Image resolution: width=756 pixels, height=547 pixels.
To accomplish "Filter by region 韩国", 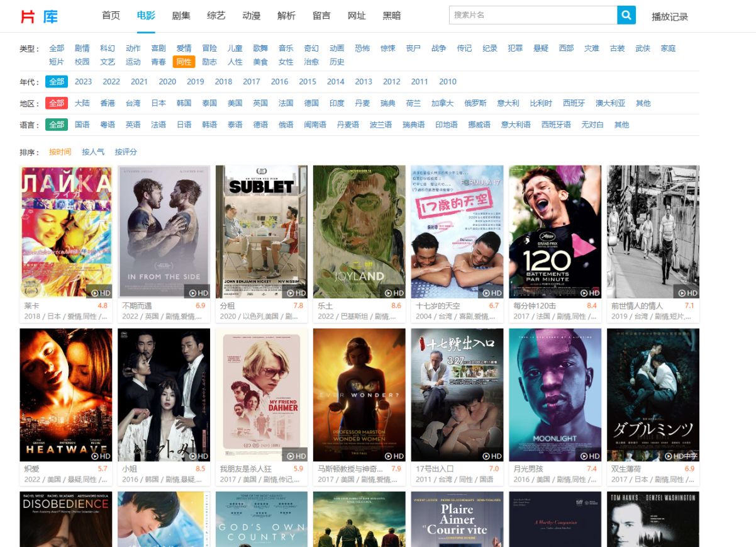I will tap(184, 103).
